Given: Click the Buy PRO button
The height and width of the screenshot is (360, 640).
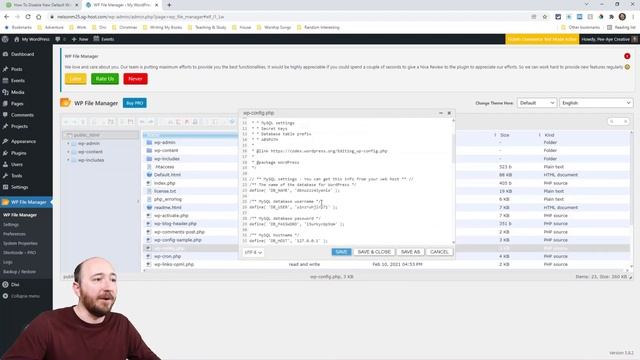Looking at the screenshot, I should click(135, 103).
